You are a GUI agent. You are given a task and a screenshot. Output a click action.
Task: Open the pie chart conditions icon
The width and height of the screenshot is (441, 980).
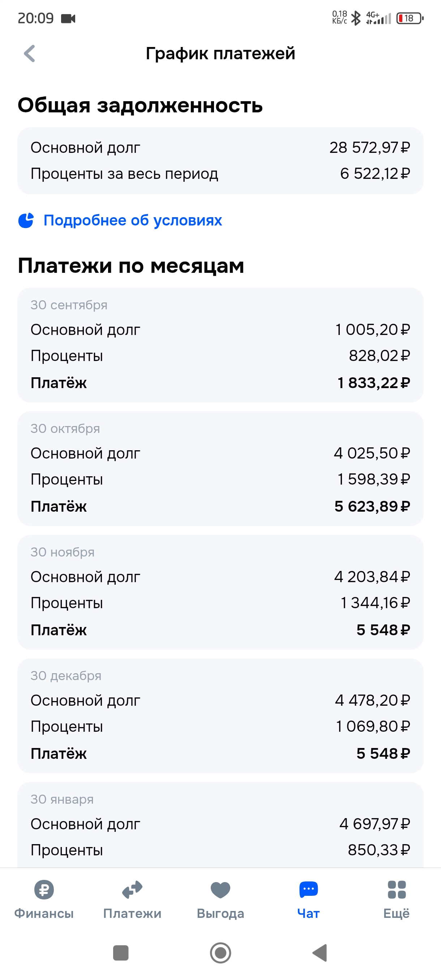26,220
